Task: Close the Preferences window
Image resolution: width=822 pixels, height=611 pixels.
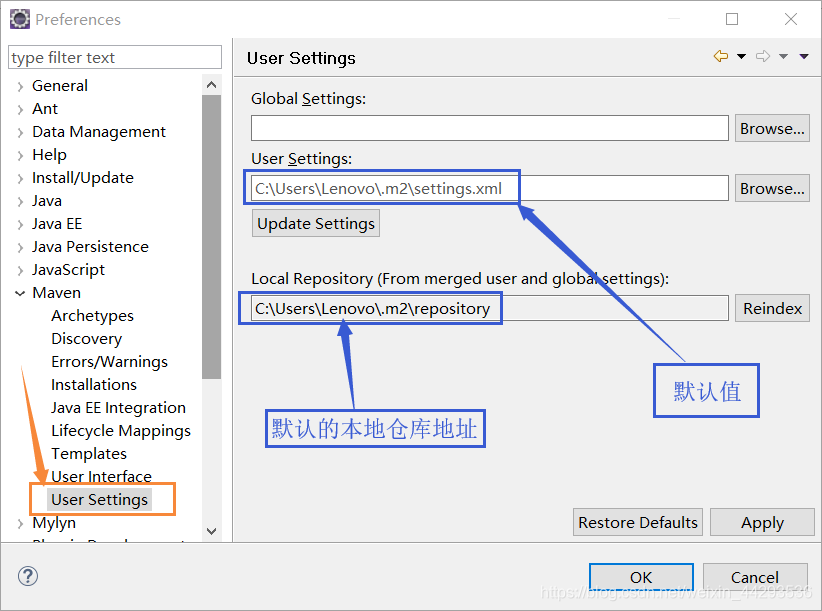Action: [x=791, y=19]
